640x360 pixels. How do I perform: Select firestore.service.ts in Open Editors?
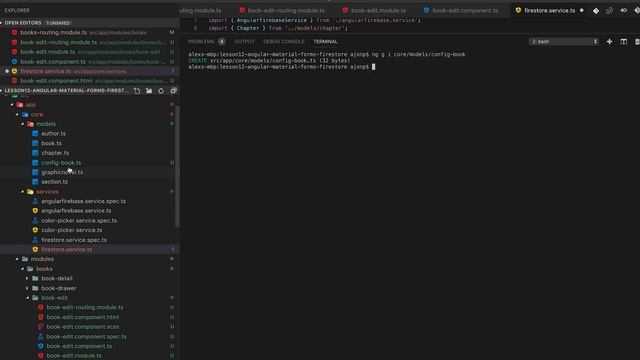pyautogui.click(x=46, y=71)
